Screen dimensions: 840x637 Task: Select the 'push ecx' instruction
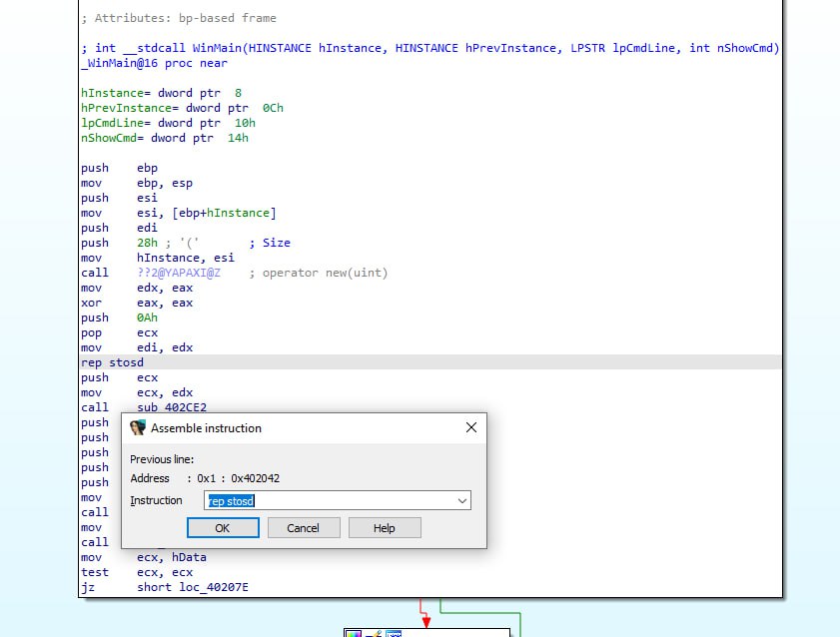tap(120, 378)
